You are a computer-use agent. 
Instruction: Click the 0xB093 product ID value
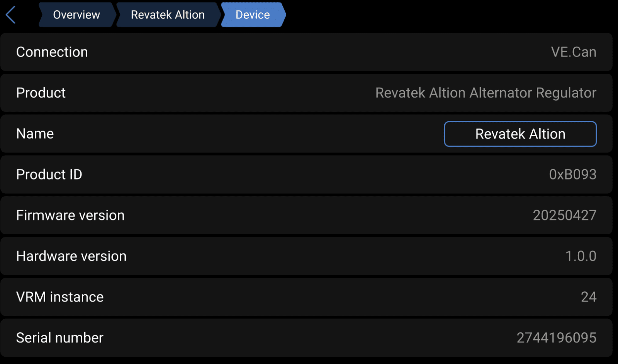click(x=573, y=174)
